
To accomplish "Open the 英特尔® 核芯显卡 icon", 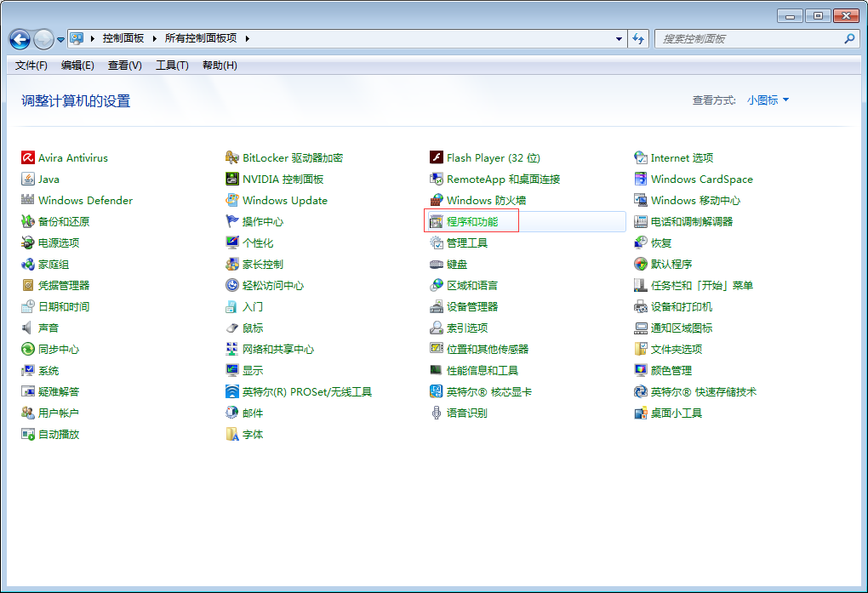I will [437, 391].
